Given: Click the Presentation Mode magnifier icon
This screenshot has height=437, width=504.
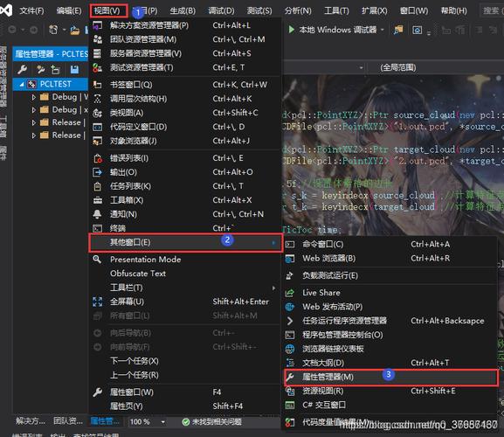Looking at the screenshot, I should pyautogui.click(x=97, y=260).
